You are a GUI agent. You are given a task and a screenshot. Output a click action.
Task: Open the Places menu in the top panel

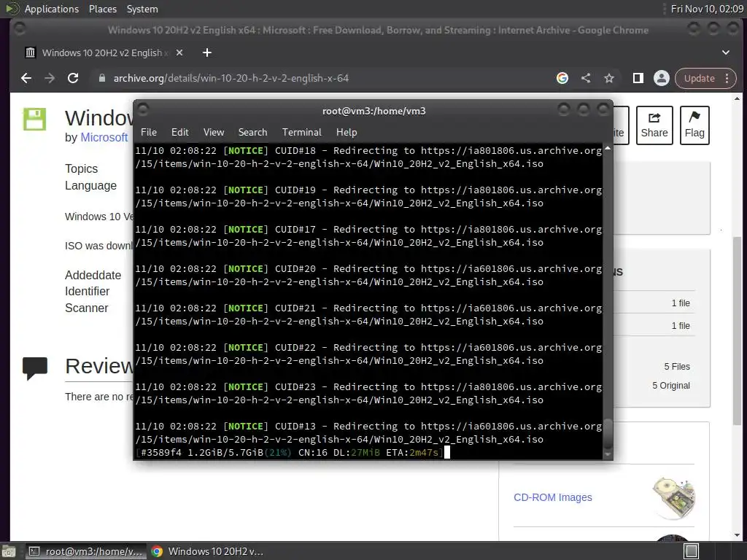(x=102, y=9)
